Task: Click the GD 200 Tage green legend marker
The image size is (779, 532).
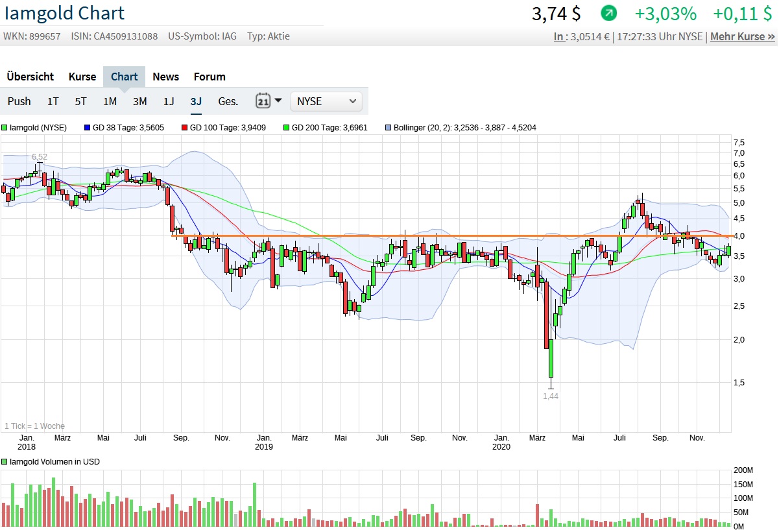Action: (287, 128)
